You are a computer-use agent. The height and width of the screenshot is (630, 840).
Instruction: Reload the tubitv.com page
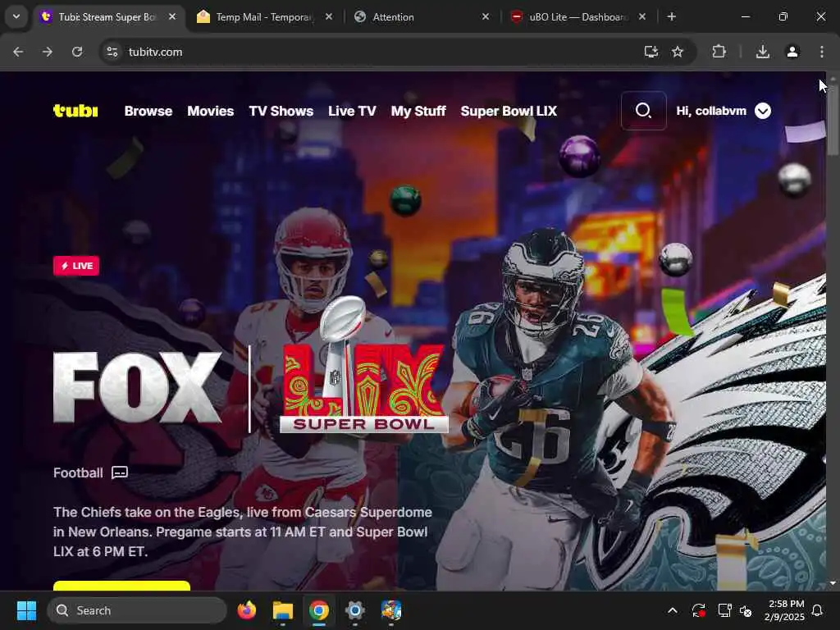pyautogui.click(x=77, y=52)
